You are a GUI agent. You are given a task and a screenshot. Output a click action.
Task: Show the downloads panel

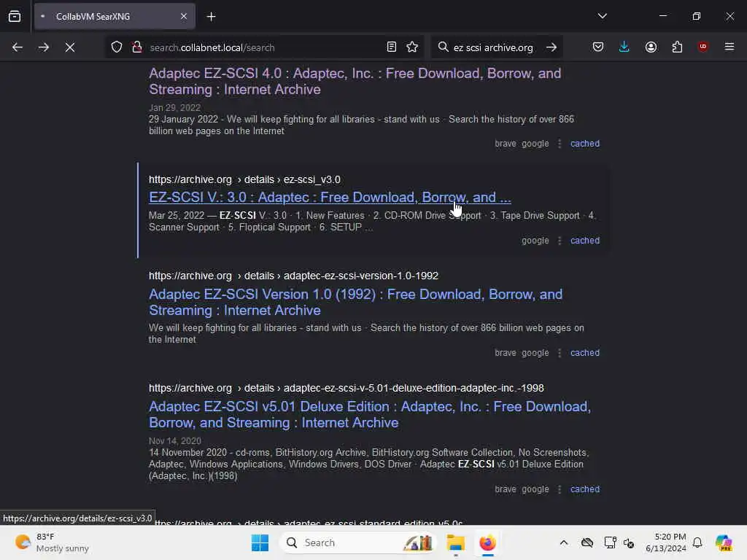(624, 47)
